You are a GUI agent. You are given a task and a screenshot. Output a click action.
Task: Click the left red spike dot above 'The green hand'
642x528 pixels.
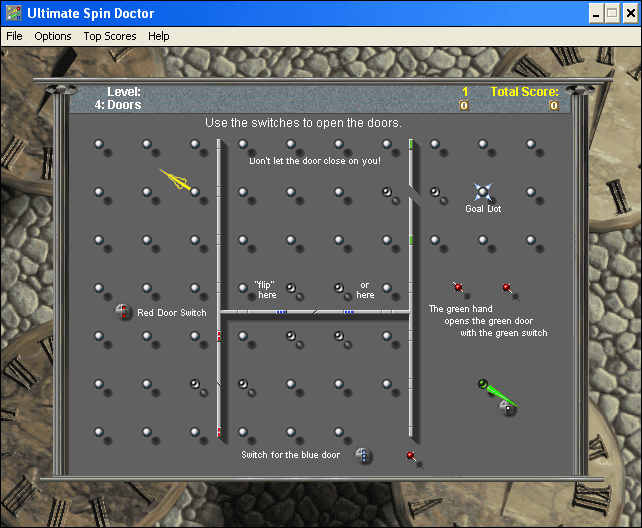coord(459,287)
